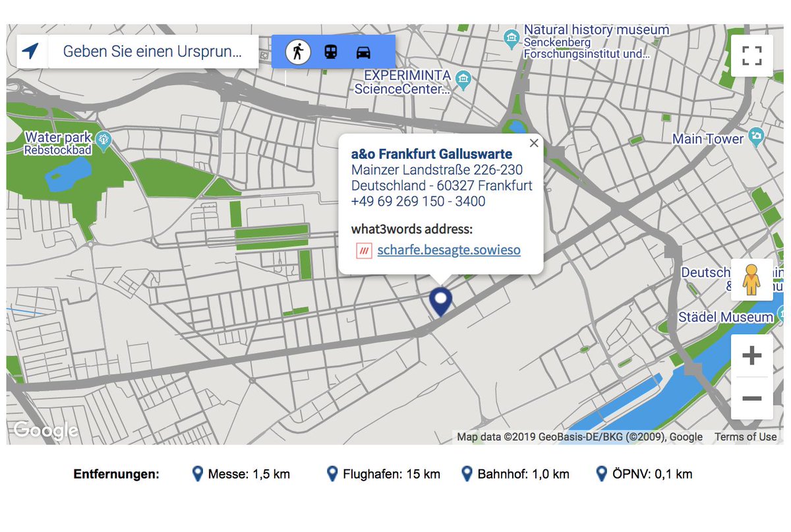Click the Messe distance pin icon
This screenshot has width=791, height=532.
[197, 473]
